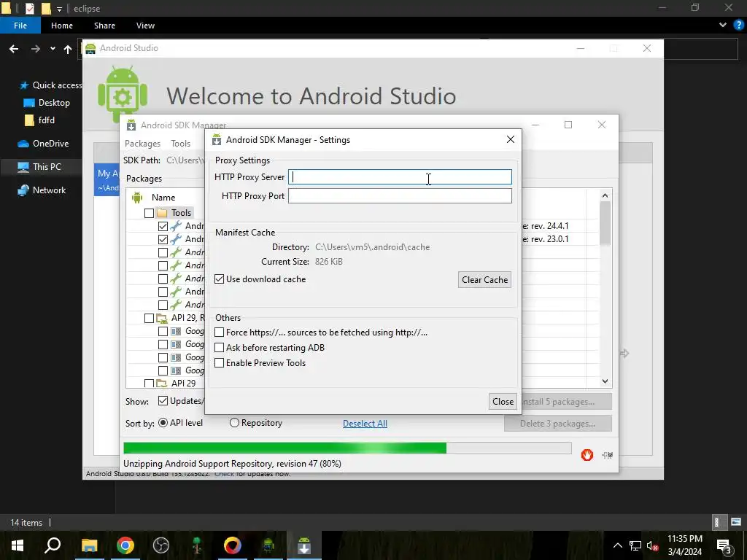
Task: Open the Tools menu in SDK Manager
Action: point(181,144)
